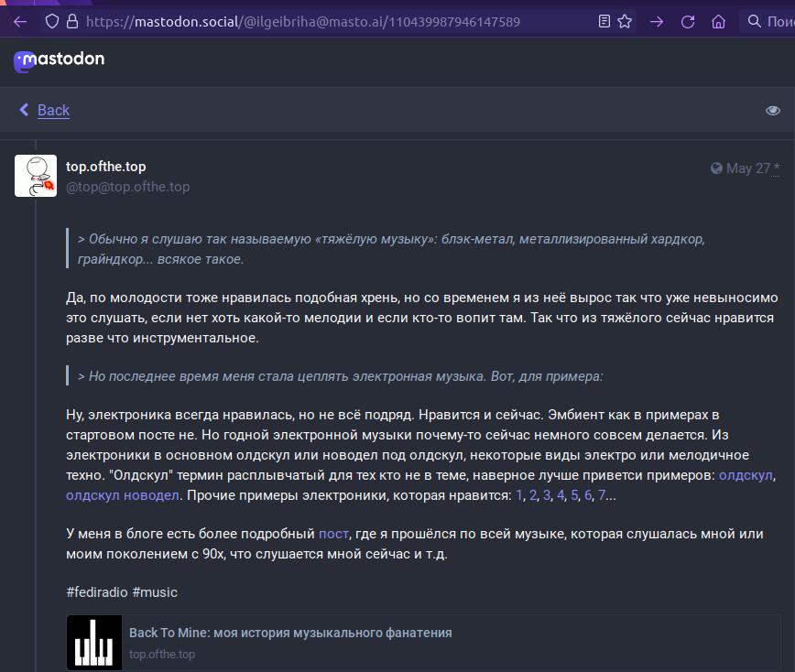Show site security padlock info
Viewport: 795px width, 672px height.
(x=72, y=22)
